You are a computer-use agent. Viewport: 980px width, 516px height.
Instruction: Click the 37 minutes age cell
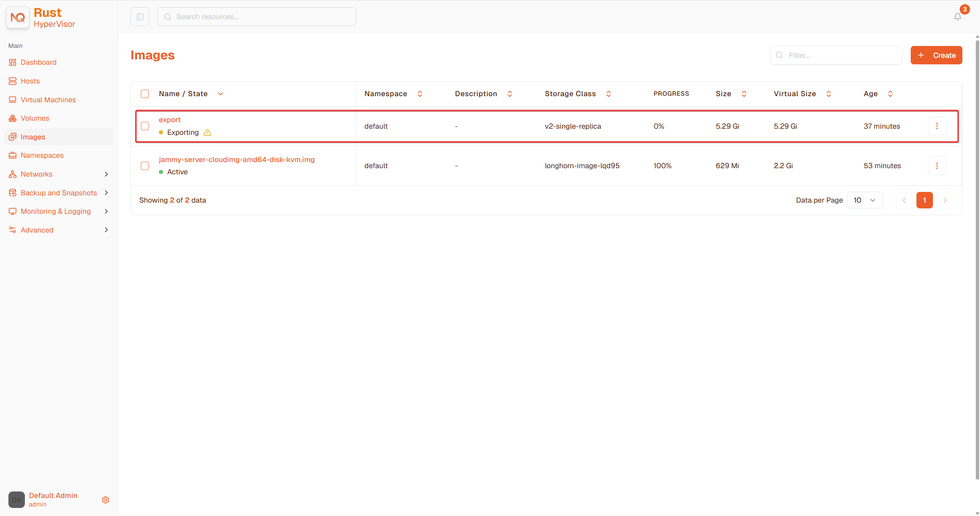click(x=882, y=126)
